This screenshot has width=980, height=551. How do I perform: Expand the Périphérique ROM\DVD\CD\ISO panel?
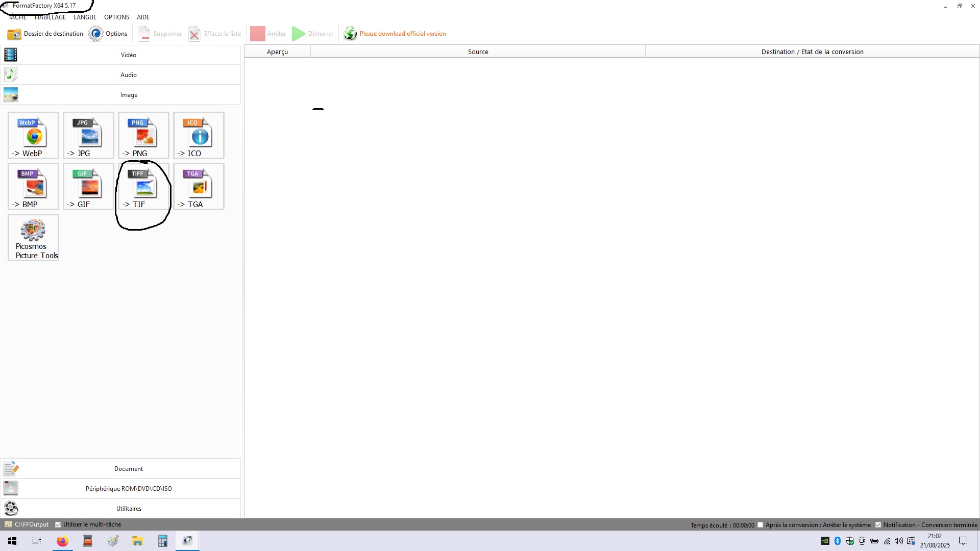pyautogui.click(x=120, y=488)
